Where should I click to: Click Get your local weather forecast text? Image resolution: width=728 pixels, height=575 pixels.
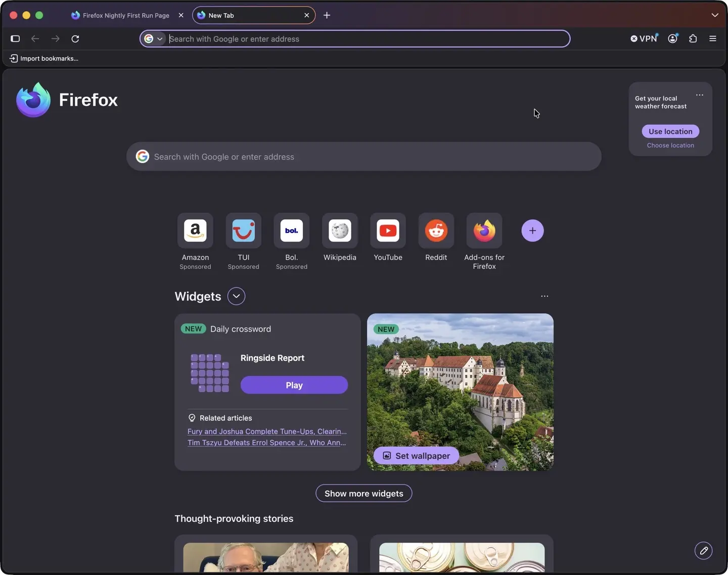tap(661, 103)
